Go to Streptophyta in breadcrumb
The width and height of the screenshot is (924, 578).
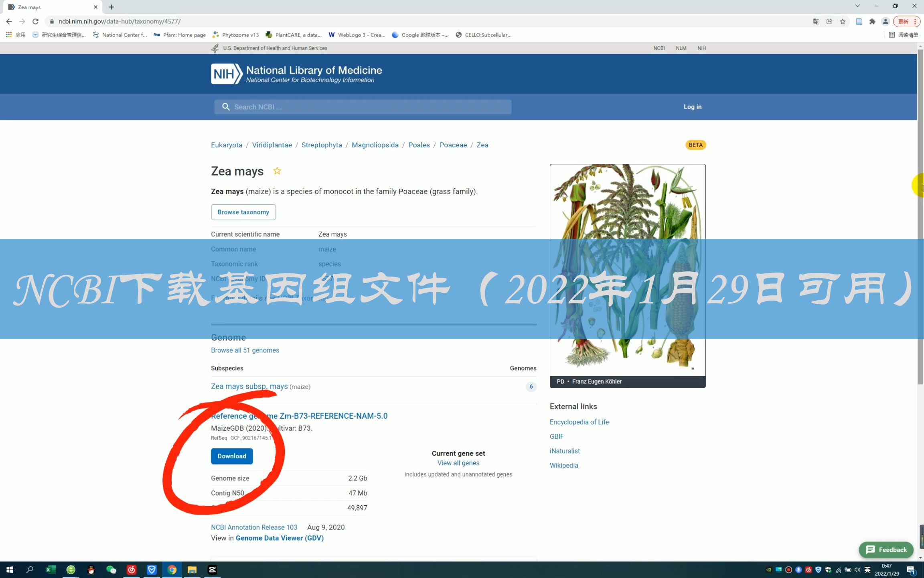coord(322,145)
